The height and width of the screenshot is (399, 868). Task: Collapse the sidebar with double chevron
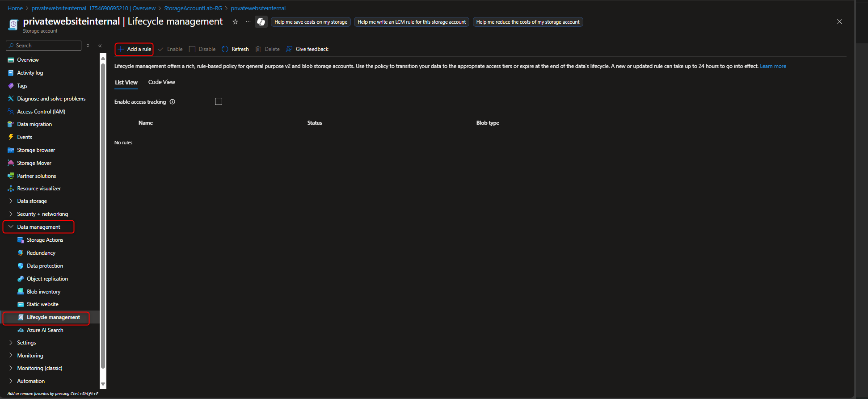click(x=100, y=46)
